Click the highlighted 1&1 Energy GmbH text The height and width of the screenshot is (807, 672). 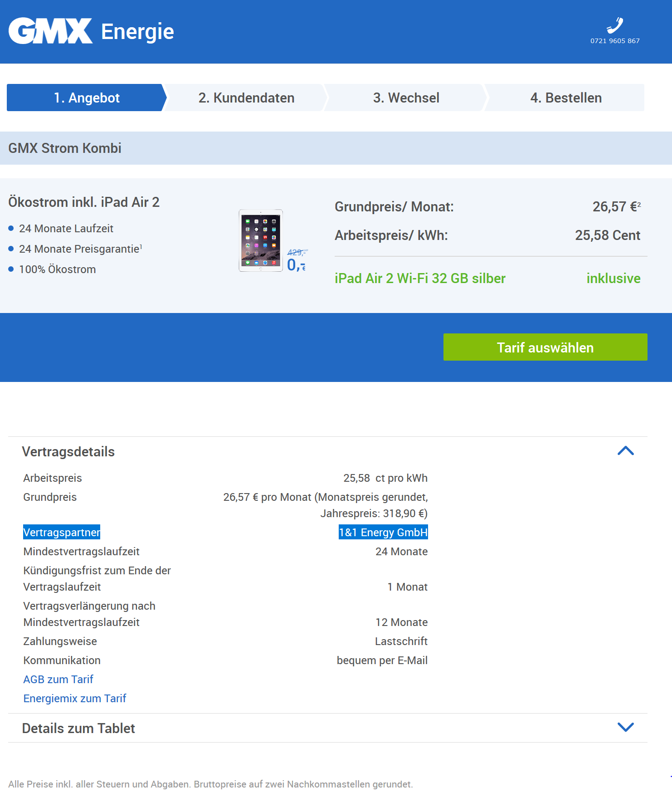tap(383, 533)
